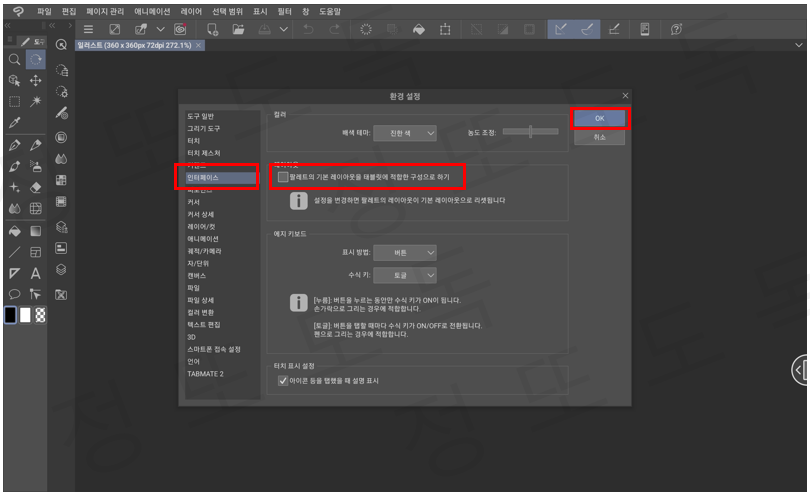
Task: Select the Zoom magnifier tool
Action: coord(14,59)
